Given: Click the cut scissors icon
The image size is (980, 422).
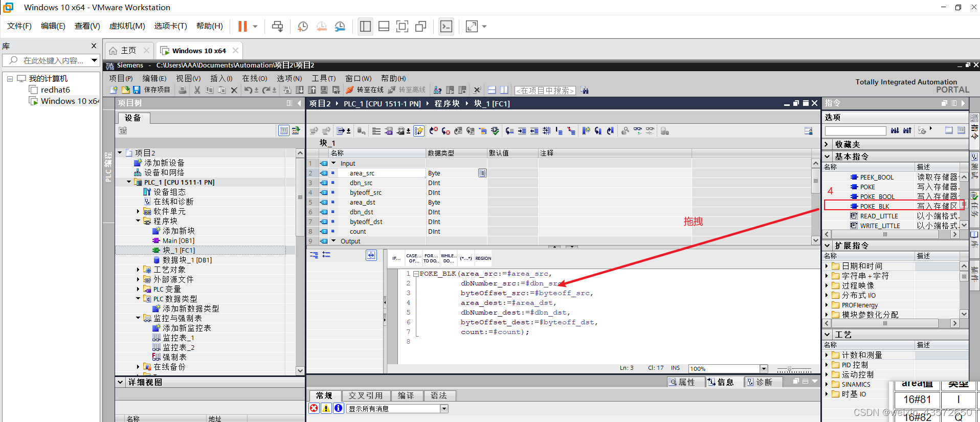Looking at the screenshot, I should [197, 90].
